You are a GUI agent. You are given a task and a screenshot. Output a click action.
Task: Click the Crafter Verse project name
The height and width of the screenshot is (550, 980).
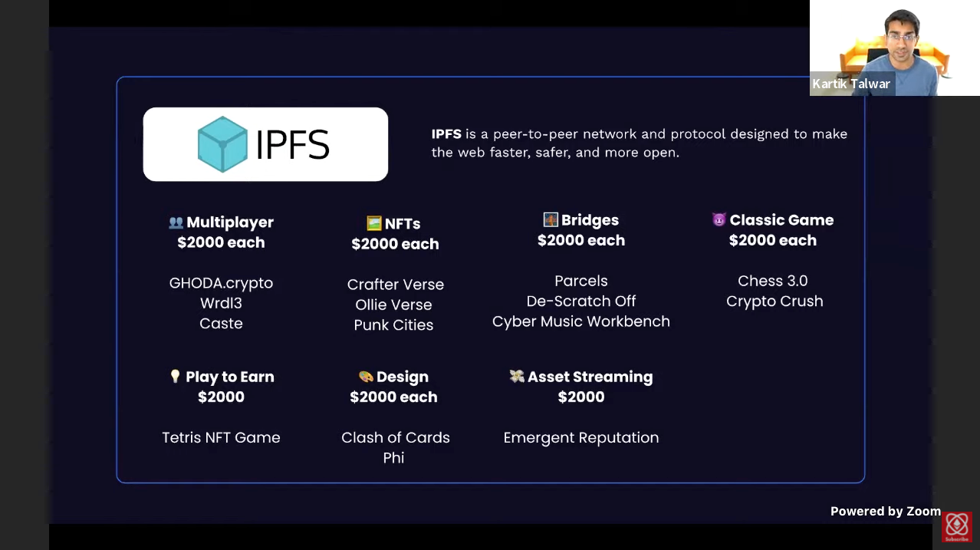[x=396, y=285]
